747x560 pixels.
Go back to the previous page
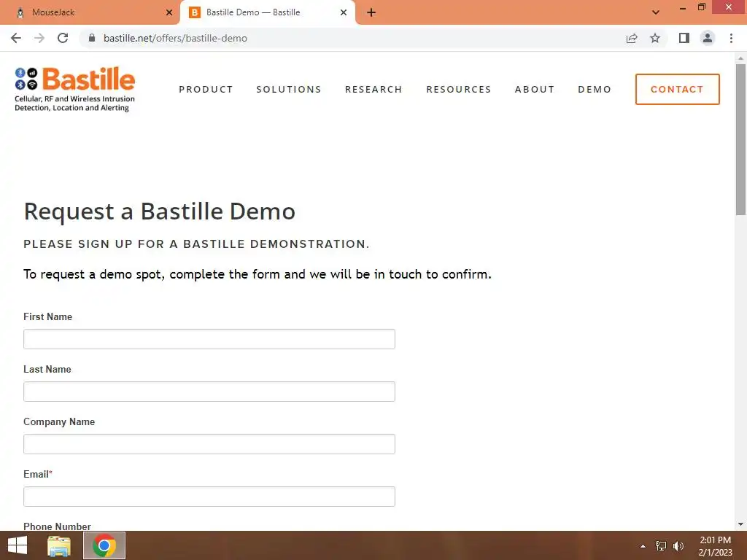point(16,38)
